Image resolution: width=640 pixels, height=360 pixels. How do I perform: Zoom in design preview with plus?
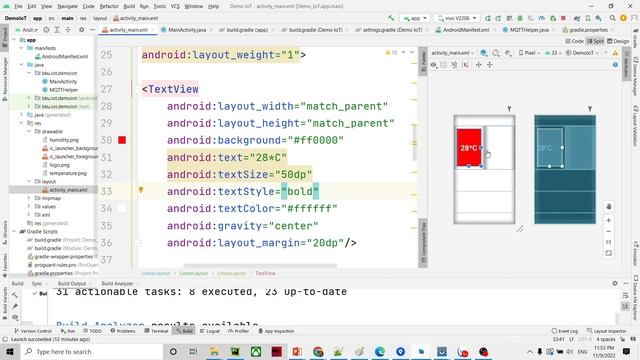608,220
